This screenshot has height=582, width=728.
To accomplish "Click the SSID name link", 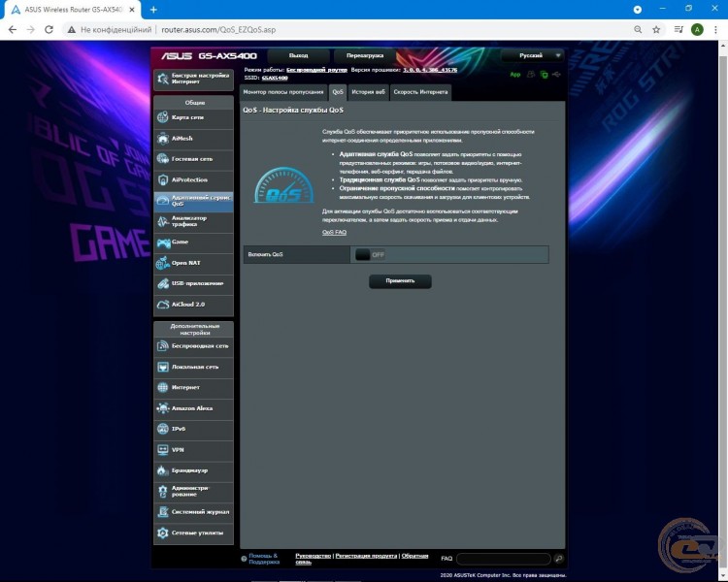I will (x=275, y=78).
